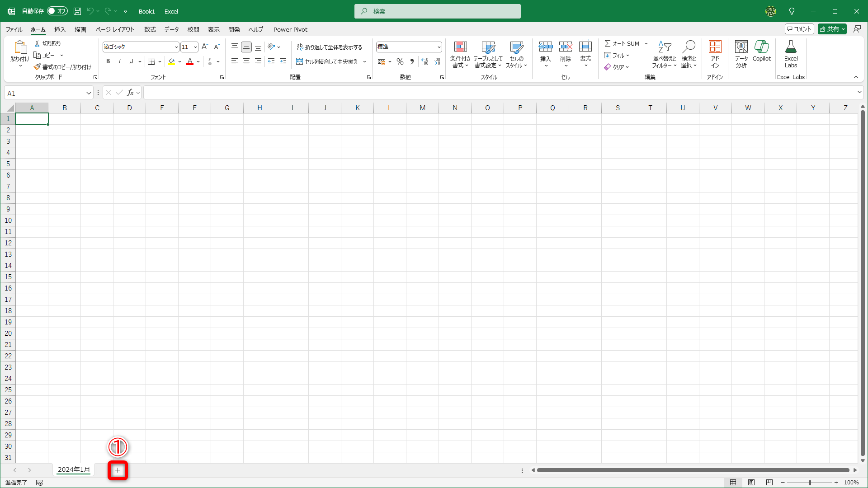Click the zoom slider handle
This screenshot has height=488, width=868.
(810, 483)
